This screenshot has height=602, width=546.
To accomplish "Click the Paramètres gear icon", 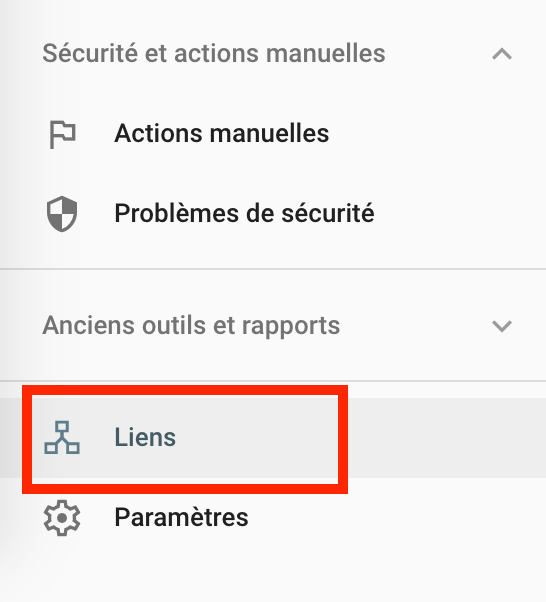I will pyautogui.click(x=62, y=518).
